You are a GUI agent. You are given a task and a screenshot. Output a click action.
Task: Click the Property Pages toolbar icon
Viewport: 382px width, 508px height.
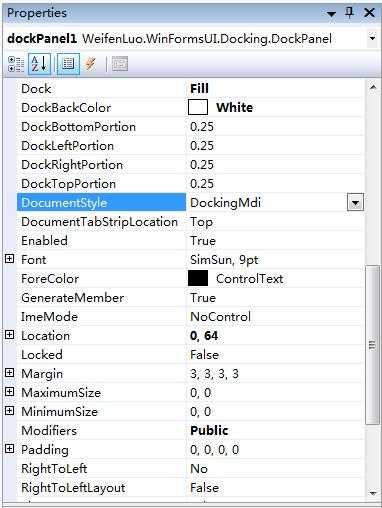pos(120,64)
